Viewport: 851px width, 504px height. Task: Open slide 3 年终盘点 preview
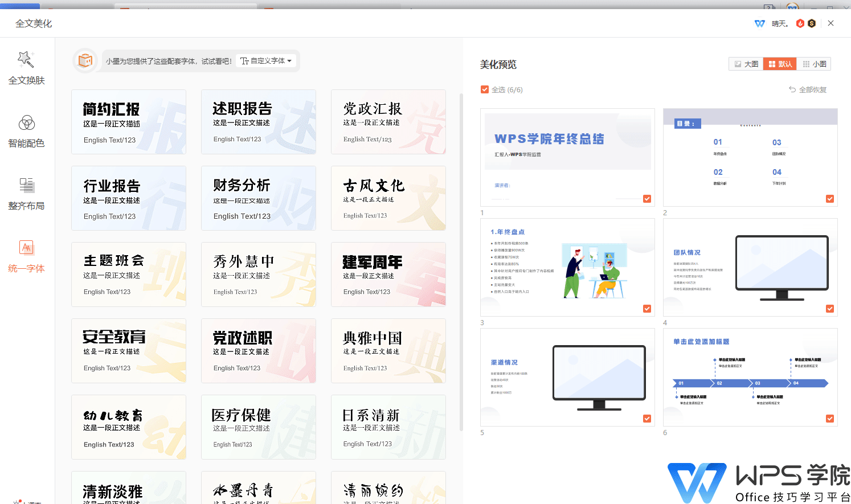(567, 267)
